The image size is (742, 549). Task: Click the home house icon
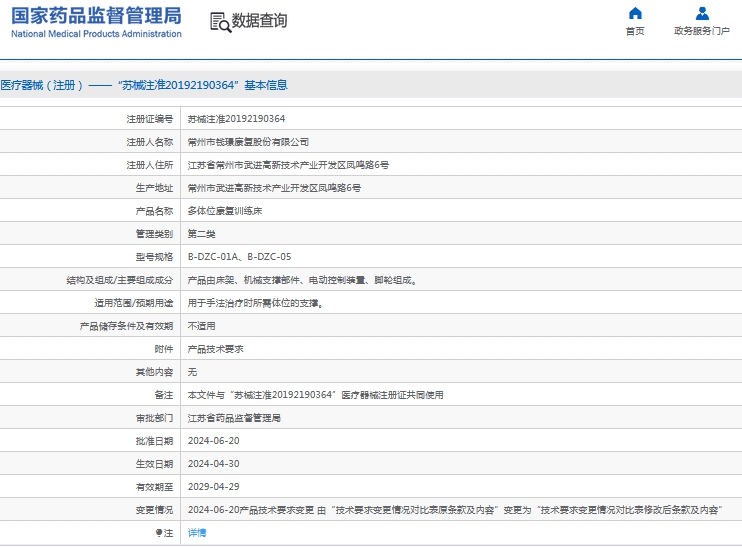635,13
